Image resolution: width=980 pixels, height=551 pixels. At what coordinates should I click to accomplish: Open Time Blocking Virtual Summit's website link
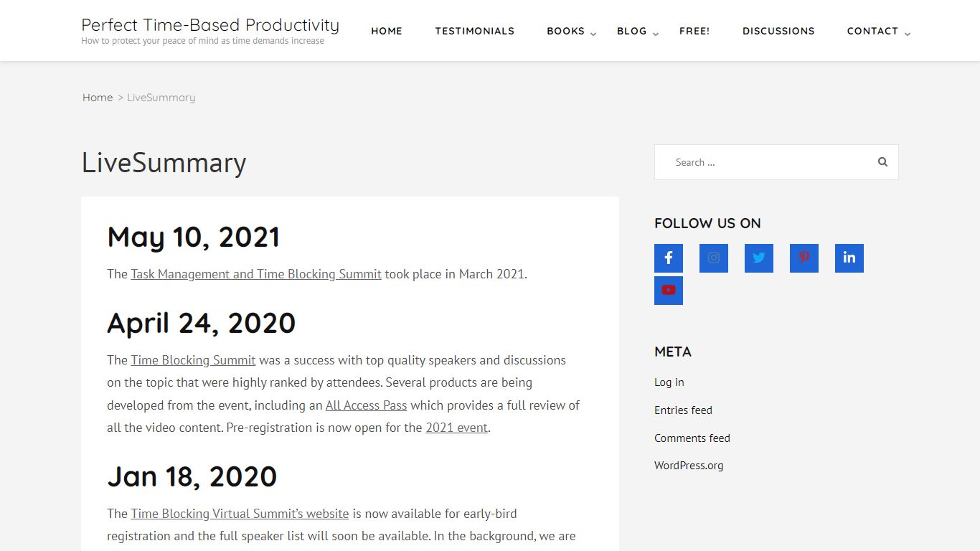[240, 514]
